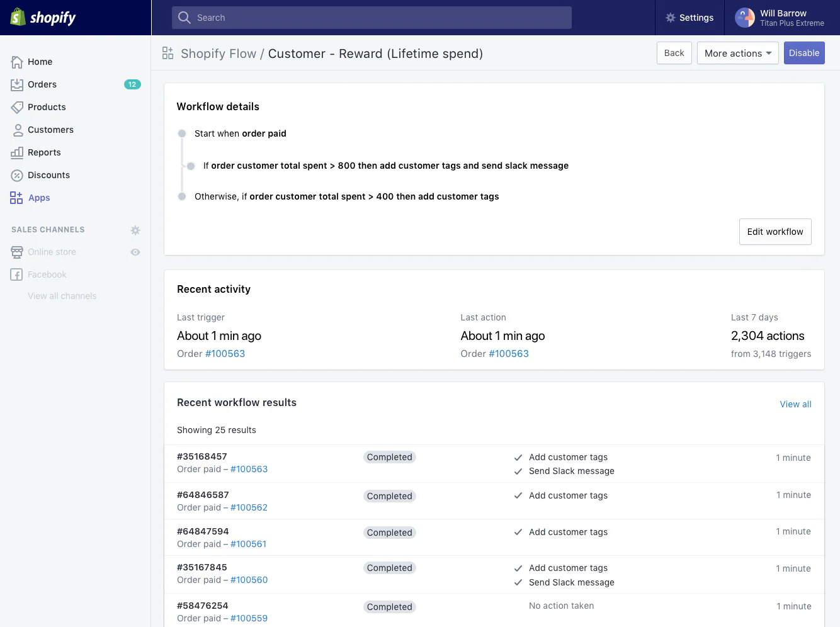Open order #100560 link

pyautogui.click(x=249, y=580)
